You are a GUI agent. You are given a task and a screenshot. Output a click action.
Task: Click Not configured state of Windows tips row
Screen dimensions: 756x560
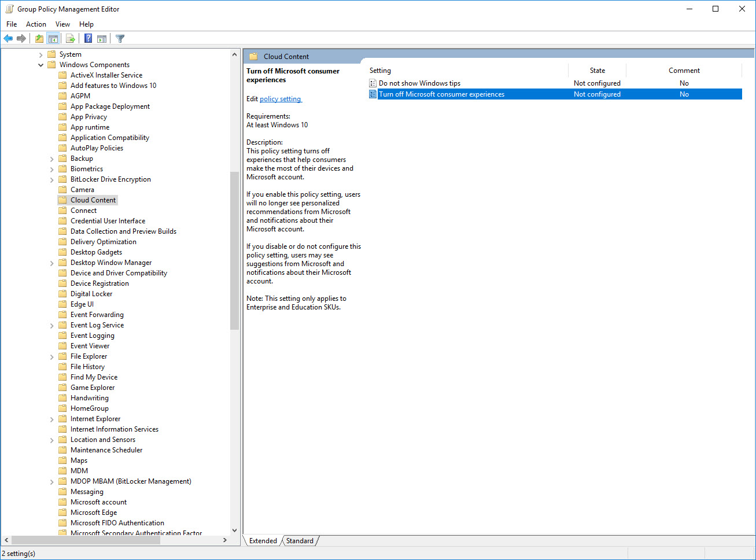click(x=597, y=83)
